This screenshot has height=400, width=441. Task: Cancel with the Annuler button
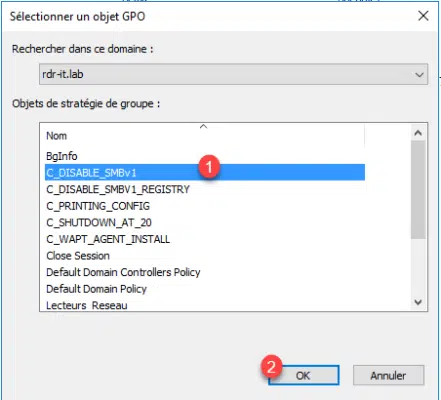coord(388,375)
